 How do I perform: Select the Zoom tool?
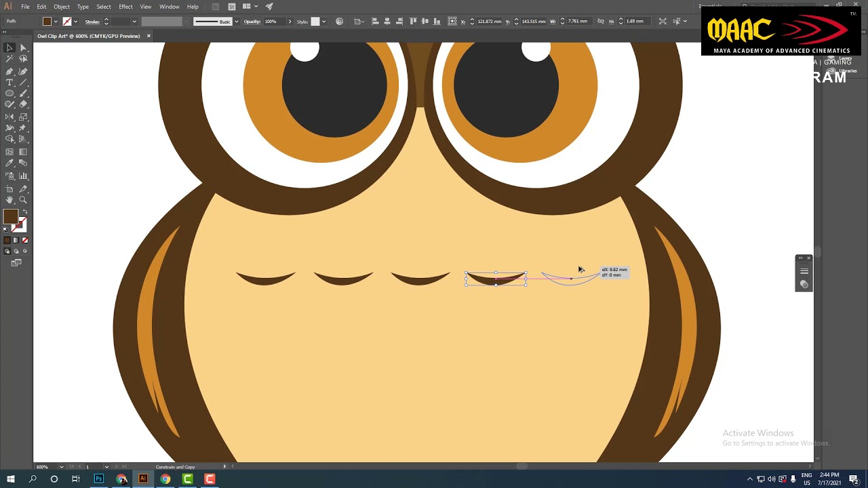pyautogui.click(x=23, y=200)
